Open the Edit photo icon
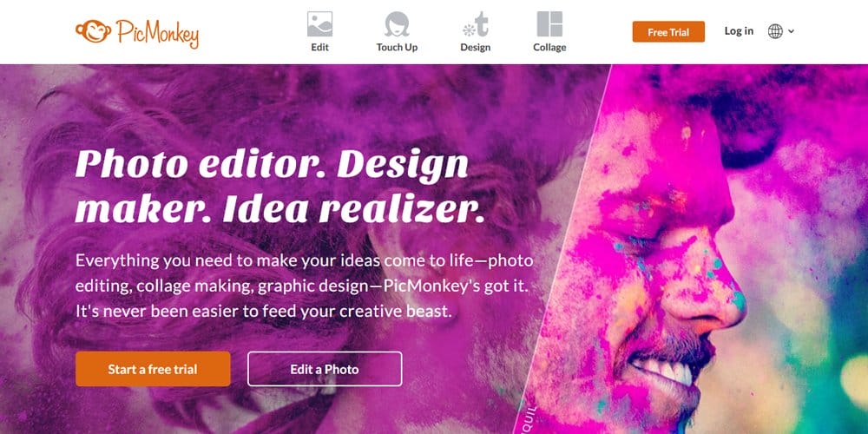 319,24
